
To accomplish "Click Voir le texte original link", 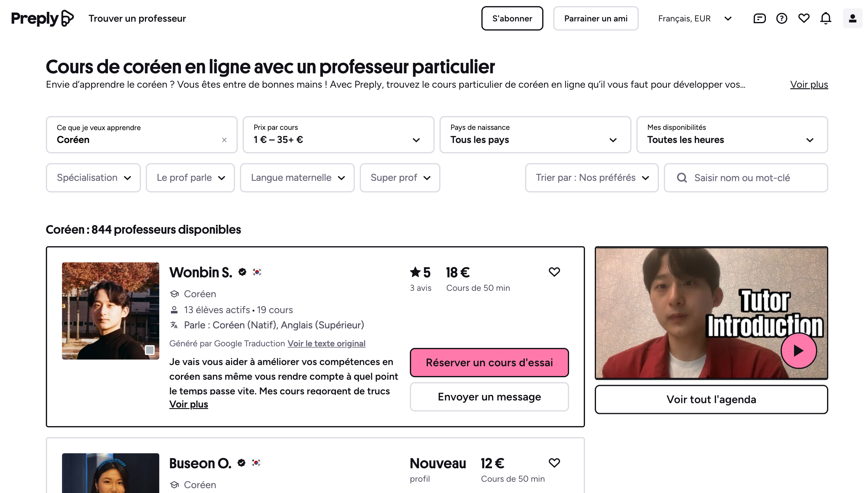I will 326,343.
